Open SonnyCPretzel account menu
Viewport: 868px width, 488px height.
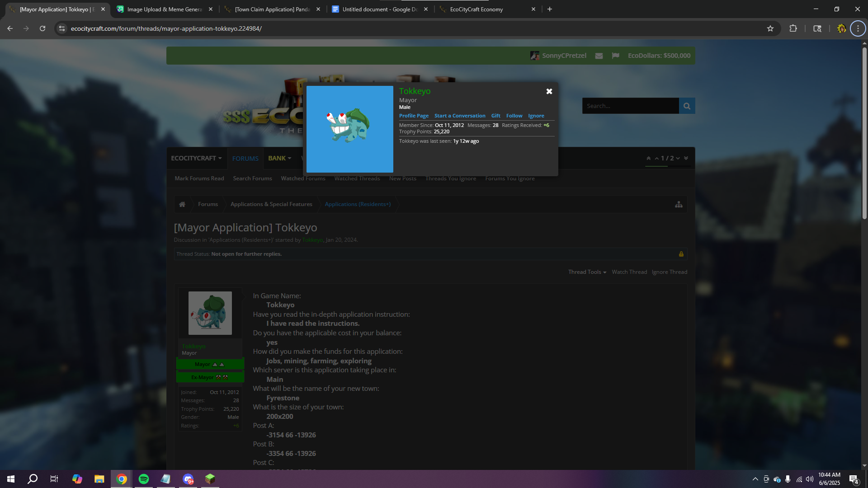[x=558, y=56]
